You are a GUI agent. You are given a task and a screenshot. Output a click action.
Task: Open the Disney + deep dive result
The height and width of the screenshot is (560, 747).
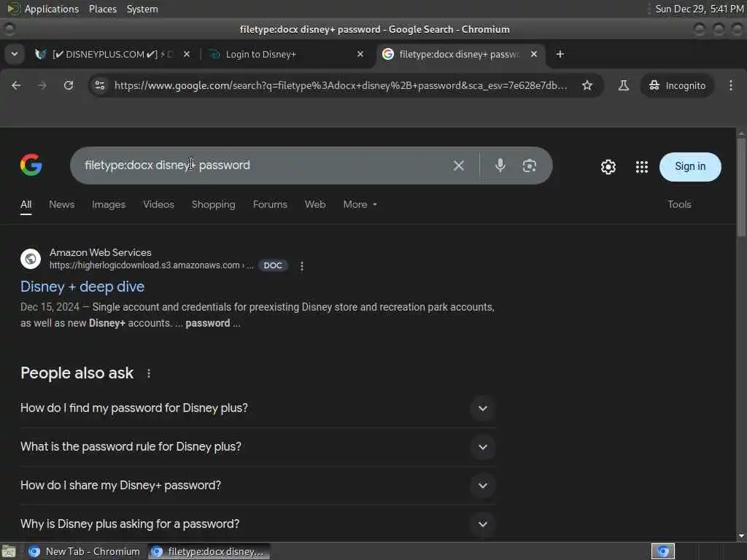point(82,287)
